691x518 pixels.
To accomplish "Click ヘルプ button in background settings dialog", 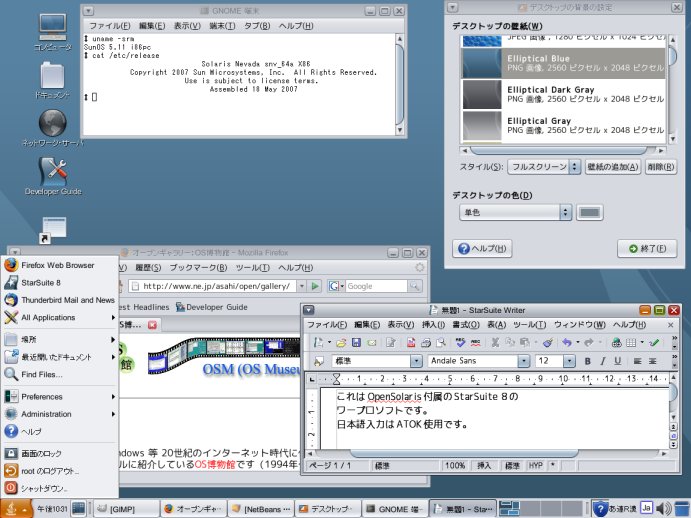I will pyautogui.click(x=482, y=249).
